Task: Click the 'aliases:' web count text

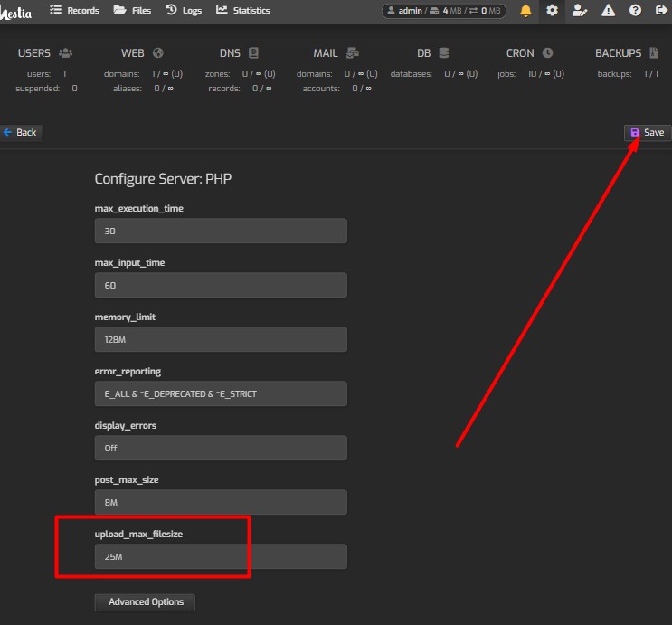Action: pos(143,89)
